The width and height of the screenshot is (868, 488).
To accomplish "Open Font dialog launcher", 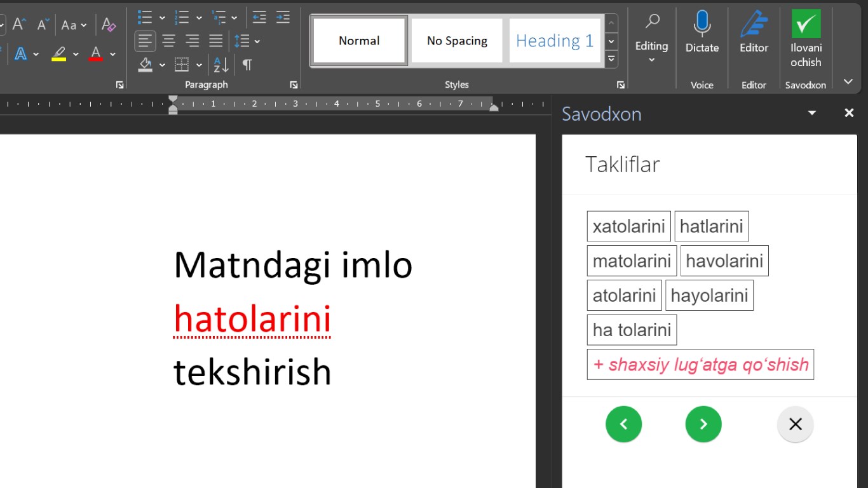I will click(x=119, y=85).
